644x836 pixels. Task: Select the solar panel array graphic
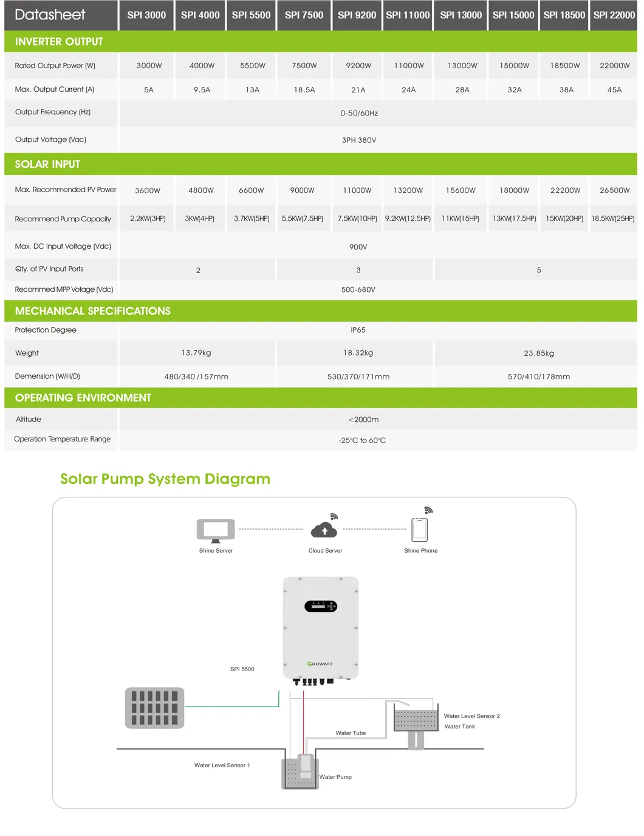point(154,707)
